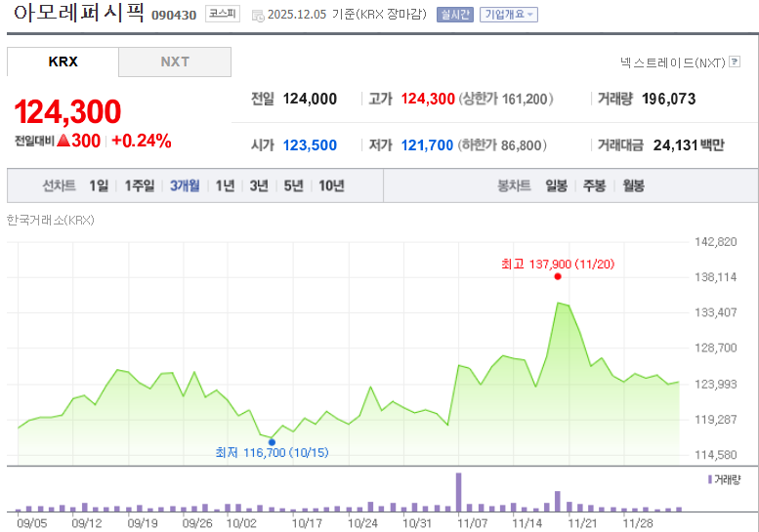The image size is (759, 532).
Task: Click the current price 124,300 in large red
Action: tap(67, 111)
